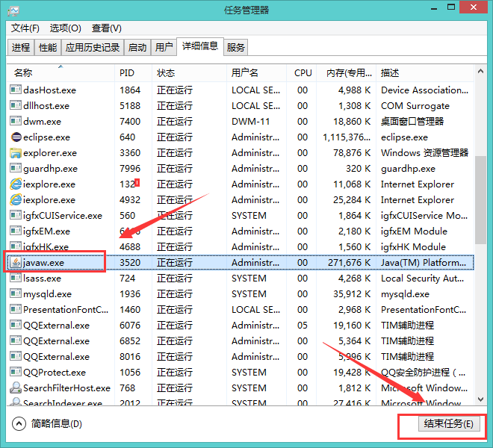Click the Windows 资源管理器 description
Image resolution: width=493 pixels, height=448 pixels.
pyautogui.click(x=424, y=153)
